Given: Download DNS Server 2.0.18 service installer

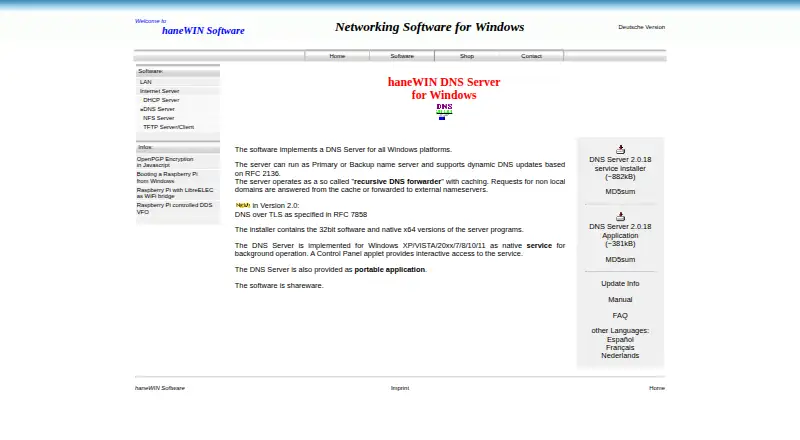Looking at the screenshot, I should (x=620, y=168).
